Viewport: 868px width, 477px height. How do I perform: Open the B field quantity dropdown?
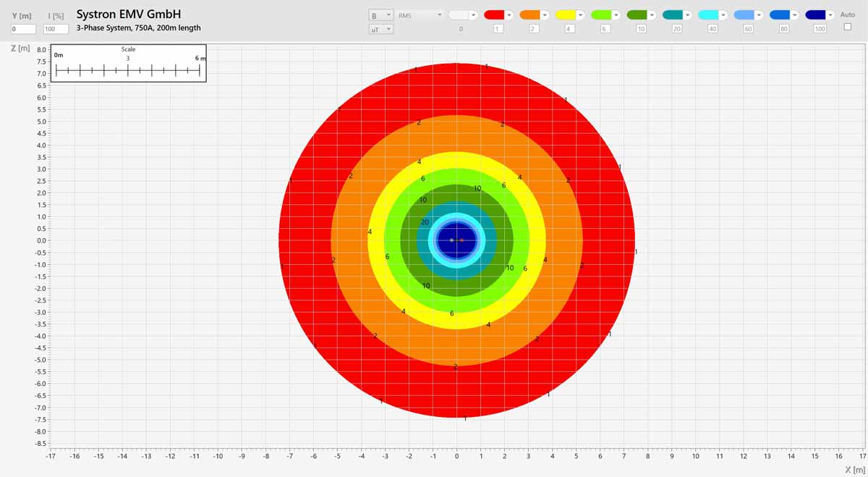coord(380,14)
